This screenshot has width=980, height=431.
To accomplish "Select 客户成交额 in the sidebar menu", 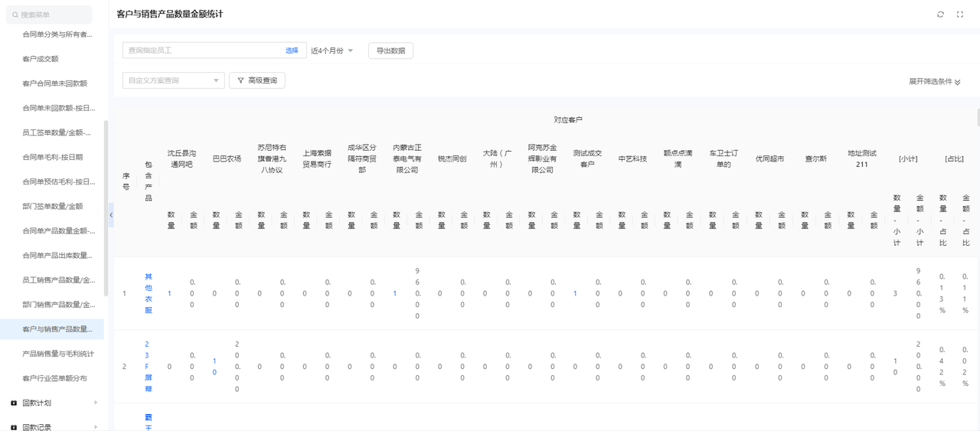I will coord(41,59).
